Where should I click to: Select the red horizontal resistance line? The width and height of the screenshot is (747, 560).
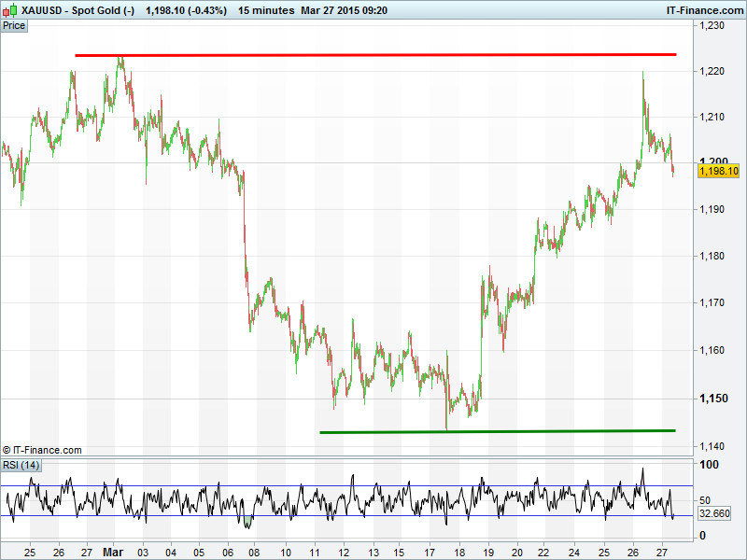[x=373, y=55]
